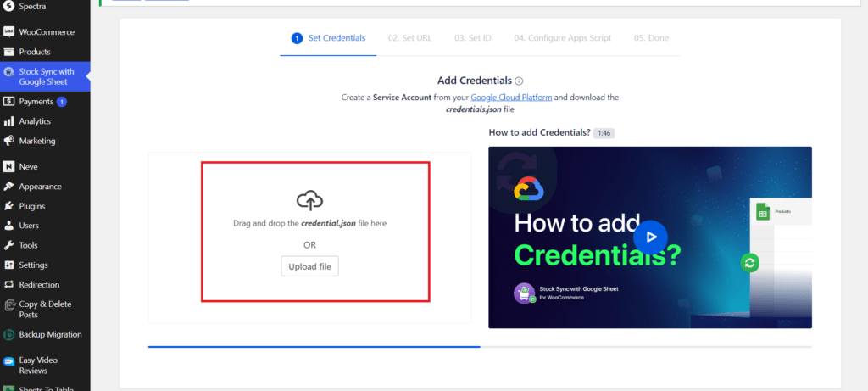The image size is (868, 391).
Task: Click the cloud upload icon
Action: tap(310, 200)
